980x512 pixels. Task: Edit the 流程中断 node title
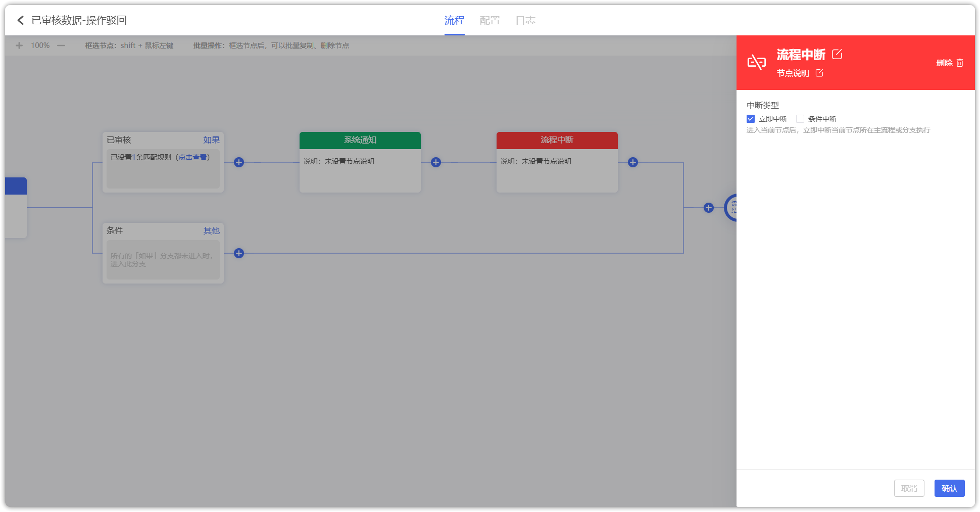[837, 54]
